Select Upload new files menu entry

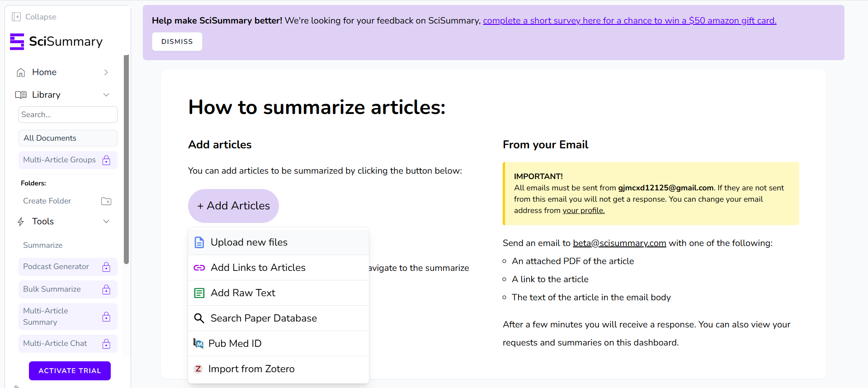pos(278,242)
